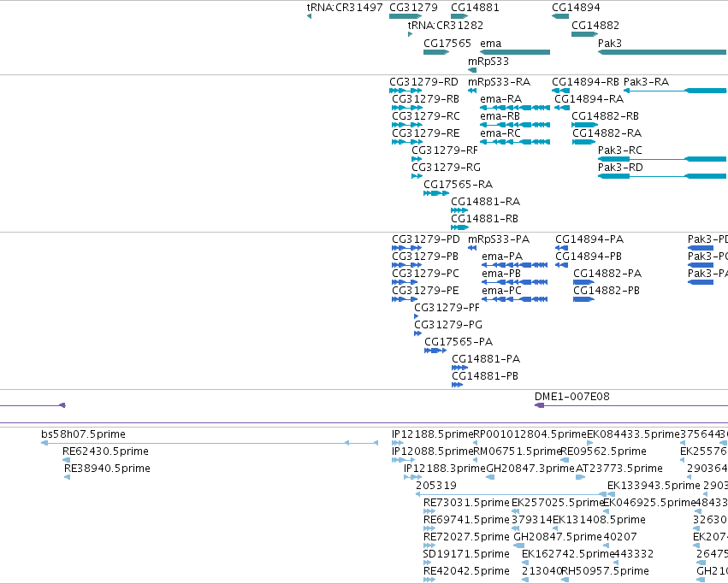Select the mRpS33 gene label

coord(488,62)
